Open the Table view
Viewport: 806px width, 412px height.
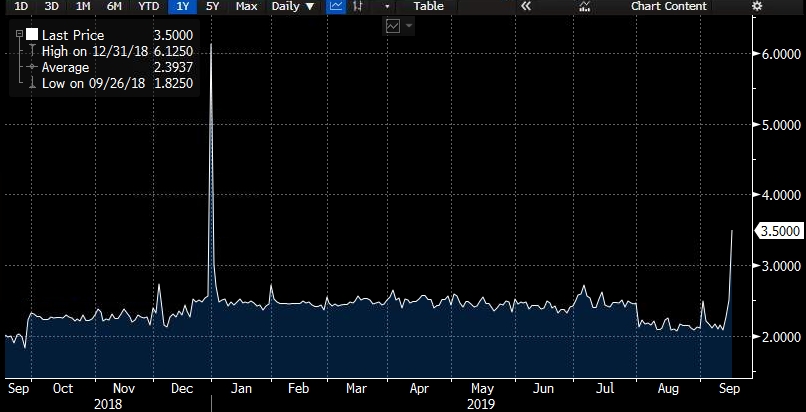[428, 7]
